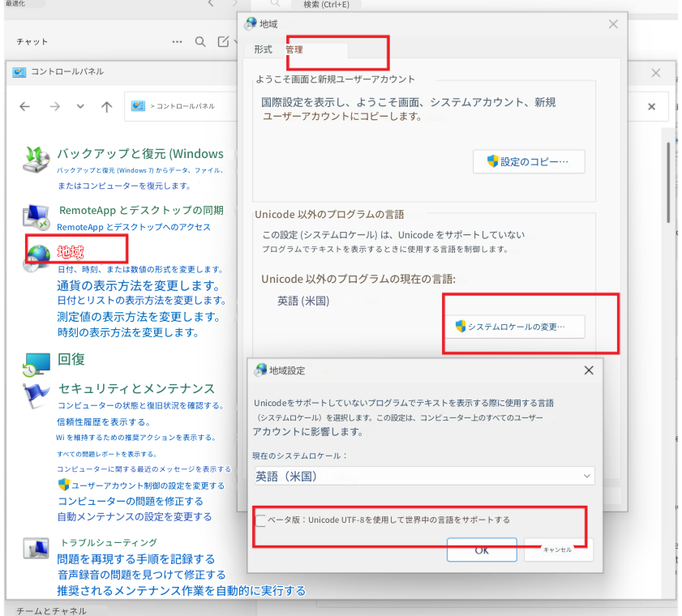Click the 設定のコピー button

(x=529, y=162)
